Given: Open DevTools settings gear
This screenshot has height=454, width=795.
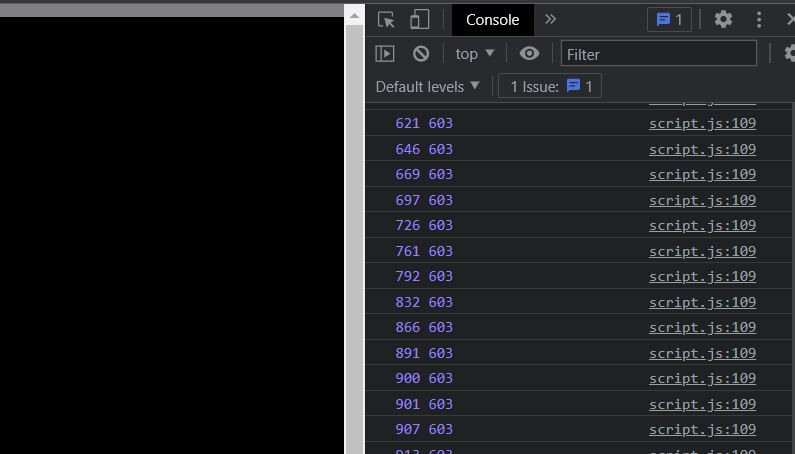Looking at the screenshot, I should tap(723, 19).
